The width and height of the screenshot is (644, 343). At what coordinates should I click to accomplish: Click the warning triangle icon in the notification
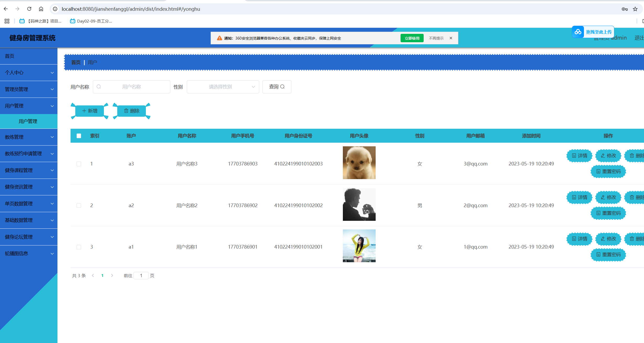220,38
